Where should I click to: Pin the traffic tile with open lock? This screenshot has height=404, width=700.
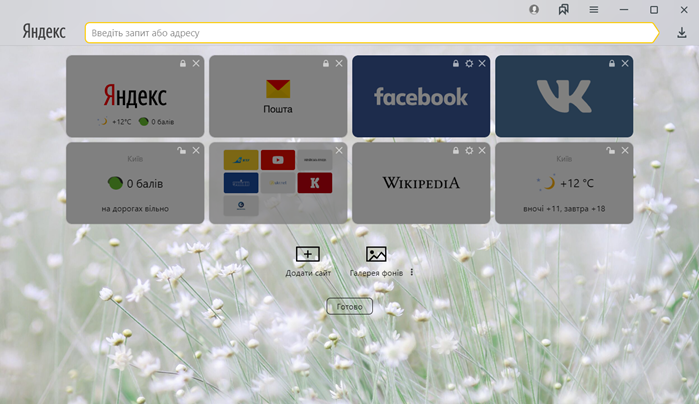(182, 150)
